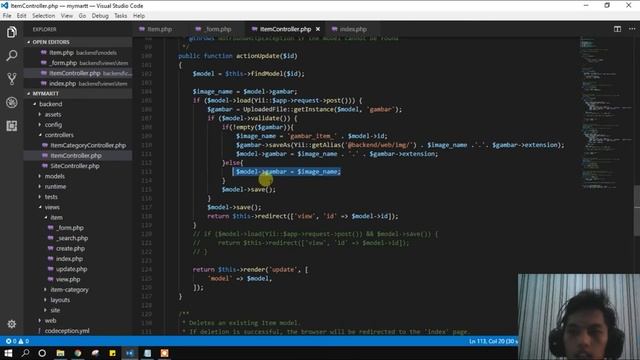Open the Search view in activity bar

point(11,55)
